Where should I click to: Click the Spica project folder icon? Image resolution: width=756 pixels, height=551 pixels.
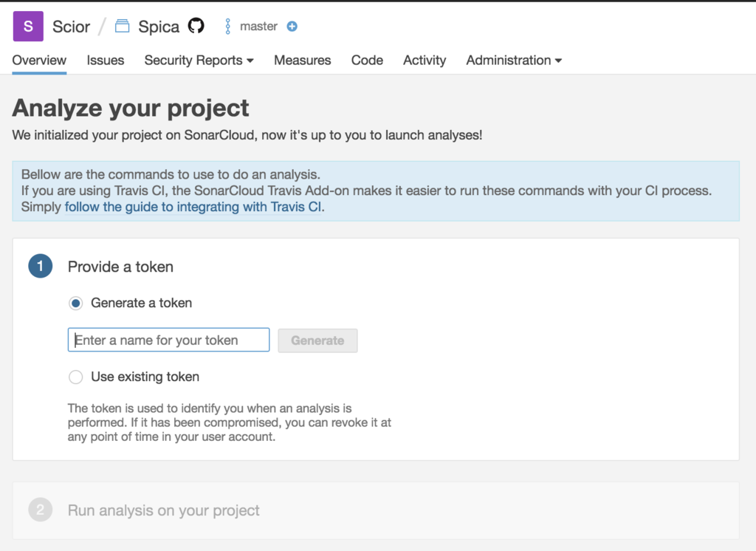point(122,26)
